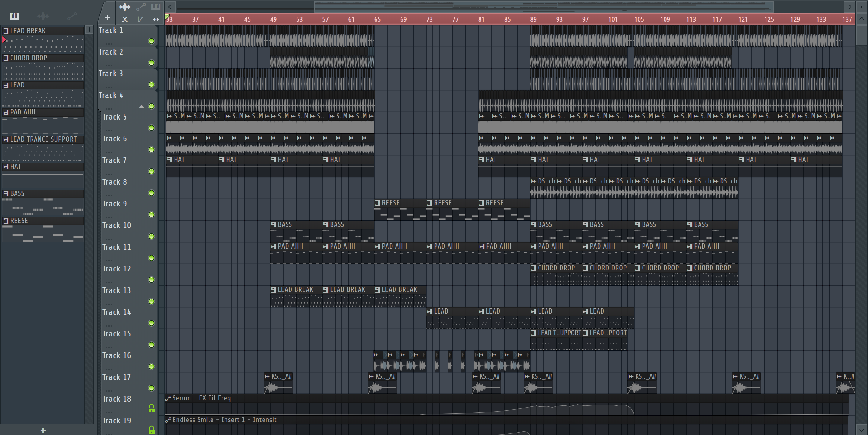Click the vertical scroll up arrow
The image size is (868, 435).
[862, 19]
